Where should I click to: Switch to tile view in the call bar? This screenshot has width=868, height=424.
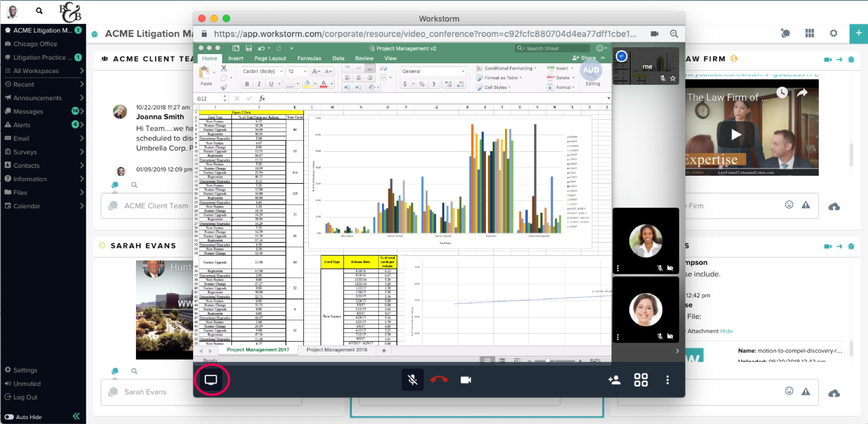[641, 380]
